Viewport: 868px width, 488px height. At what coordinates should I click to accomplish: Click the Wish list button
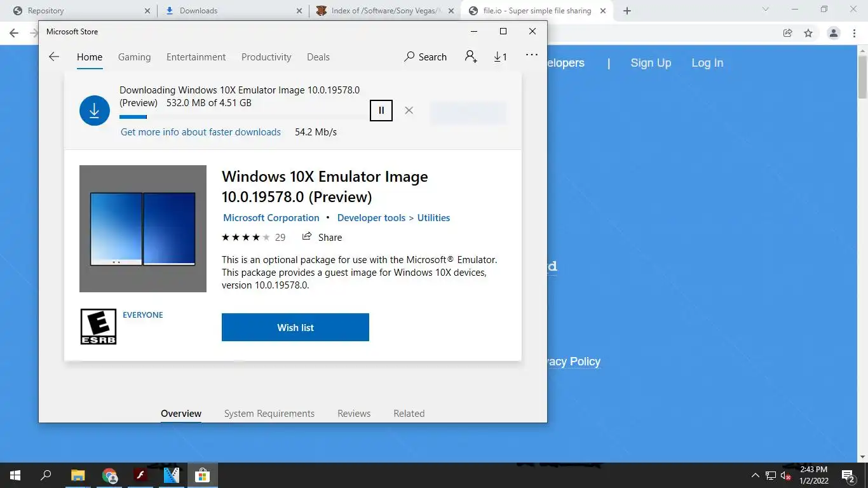click(295, 327)
